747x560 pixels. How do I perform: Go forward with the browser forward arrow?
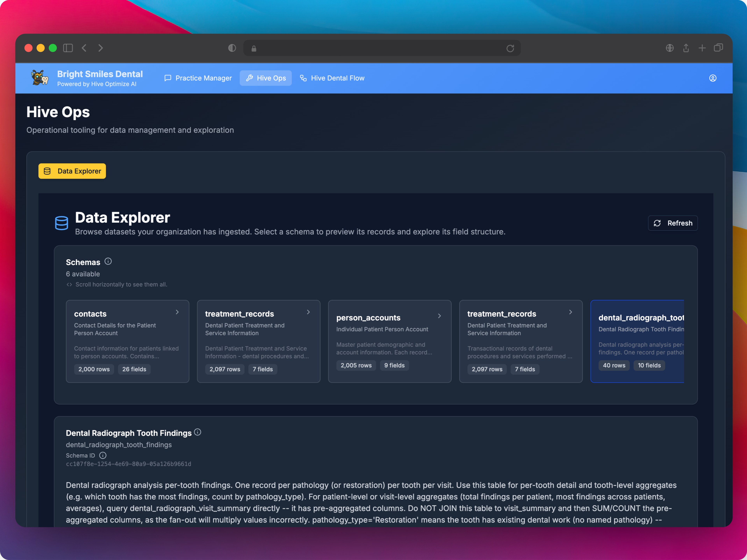tap(100, 48)
